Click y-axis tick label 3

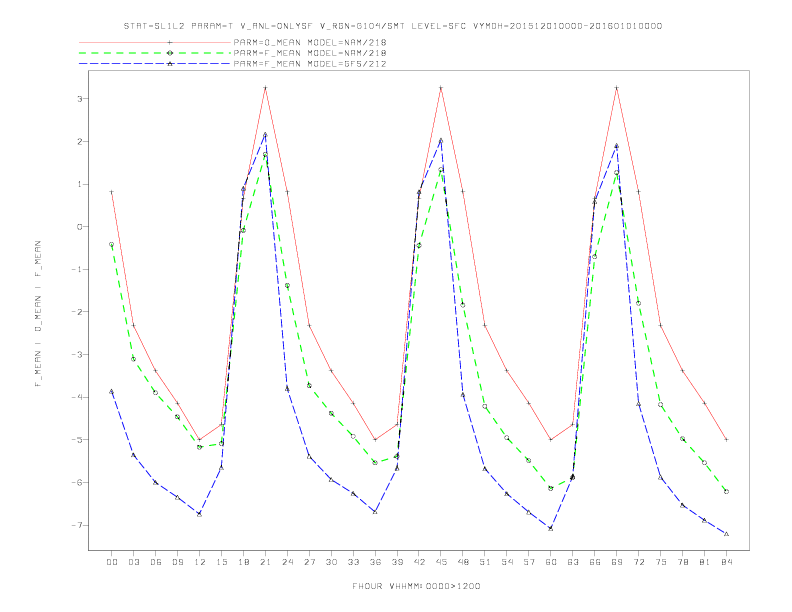(80, 99)
